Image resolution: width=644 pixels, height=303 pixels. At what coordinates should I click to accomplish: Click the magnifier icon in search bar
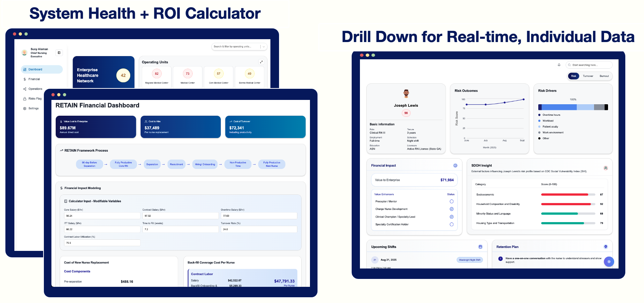(570, 65)
